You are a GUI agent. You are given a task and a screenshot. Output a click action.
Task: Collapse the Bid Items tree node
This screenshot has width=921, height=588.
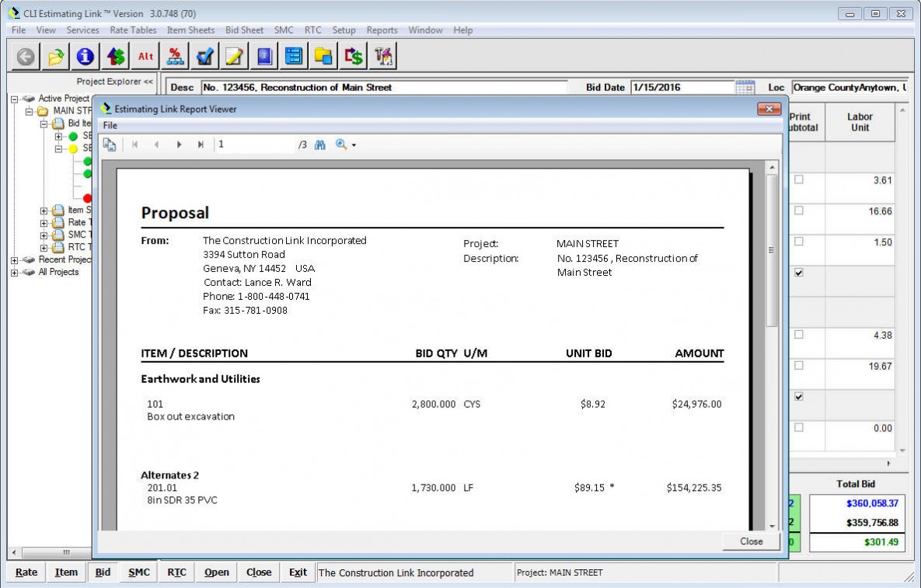point(44,124)
